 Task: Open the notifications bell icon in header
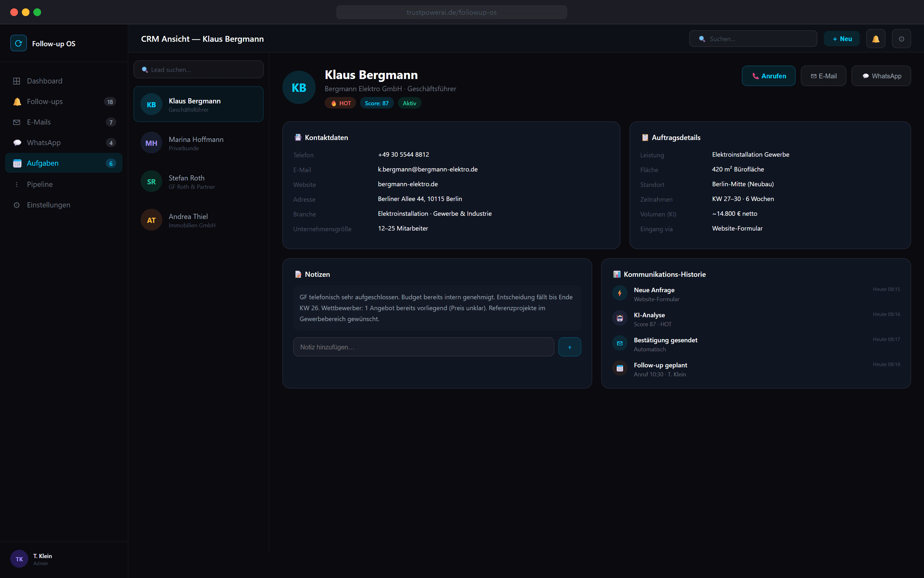tap(876, 39)
